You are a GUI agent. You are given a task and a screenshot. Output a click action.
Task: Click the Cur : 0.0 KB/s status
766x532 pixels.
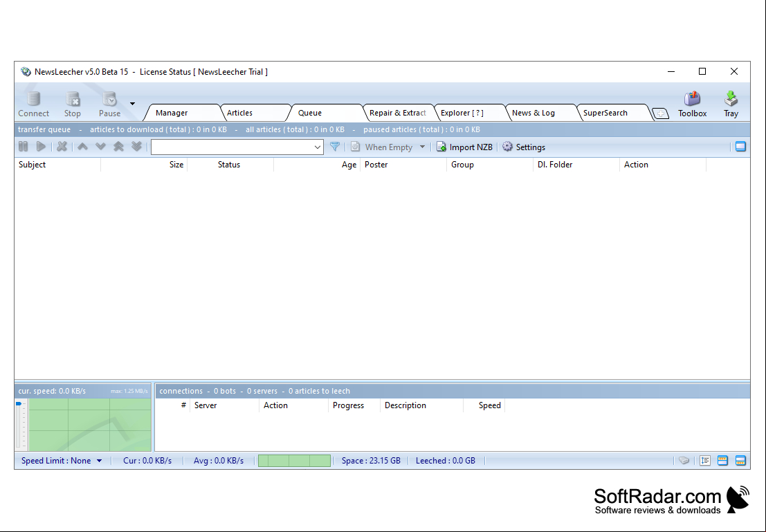pyautogui.click(x=147, y=461)
